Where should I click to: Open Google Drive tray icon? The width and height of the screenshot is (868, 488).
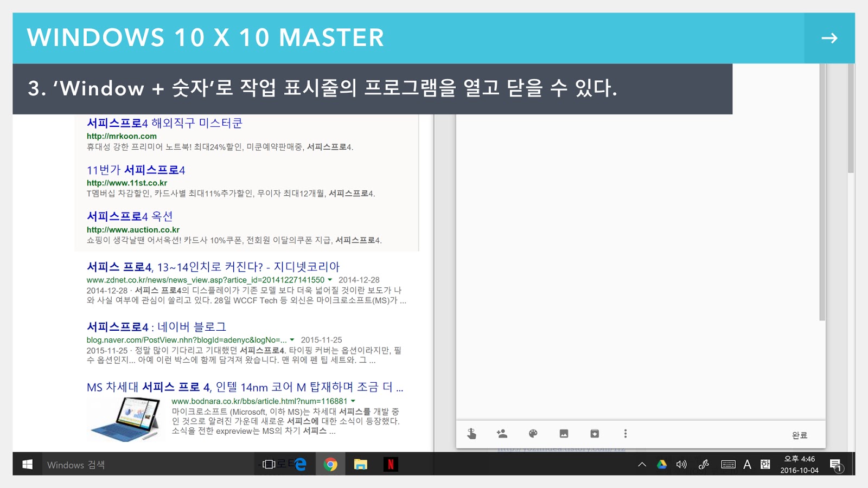coord(662,464)
